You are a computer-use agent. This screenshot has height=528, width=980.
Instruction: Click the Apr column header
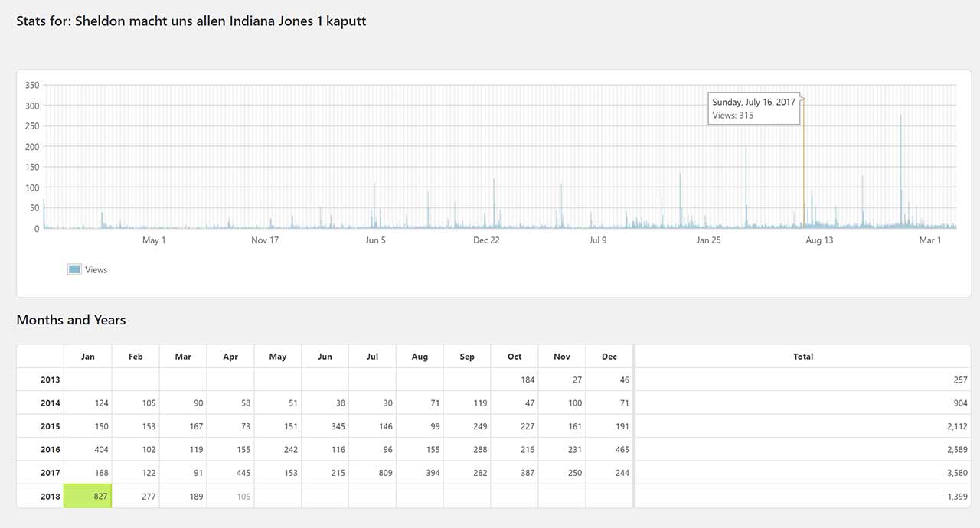230,357
